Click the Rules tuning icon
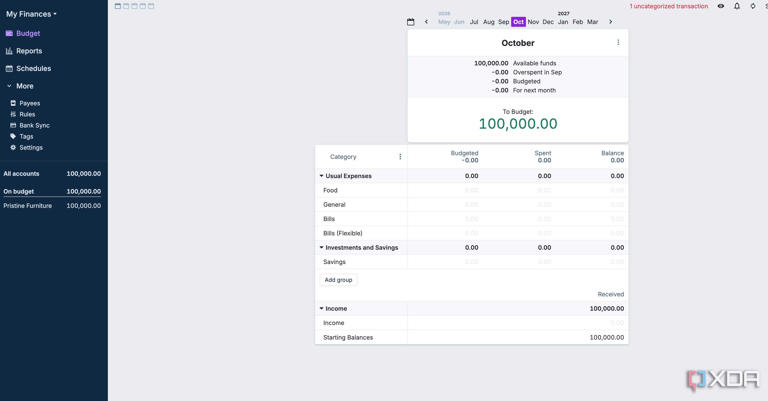 click(x=13, y=114)
